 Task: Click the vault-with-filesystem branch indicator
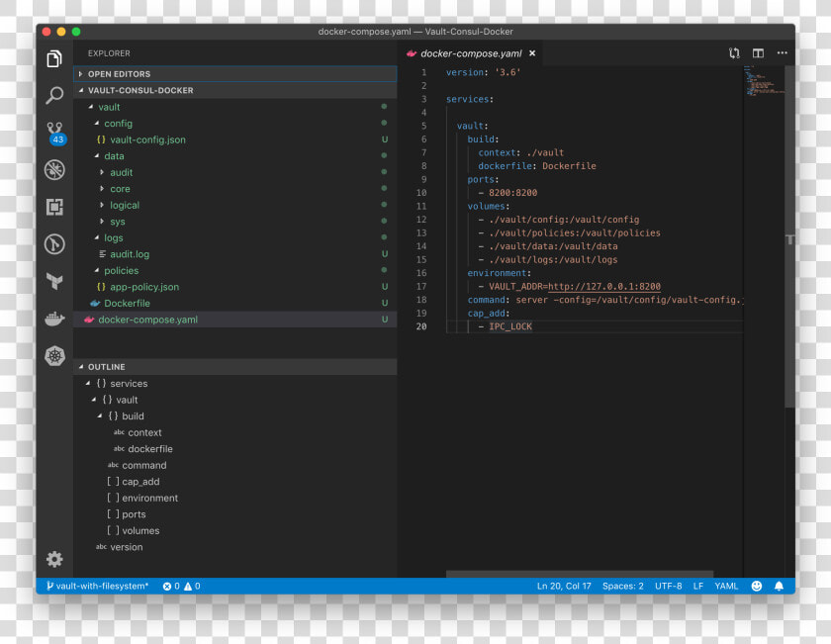[97, 586]
